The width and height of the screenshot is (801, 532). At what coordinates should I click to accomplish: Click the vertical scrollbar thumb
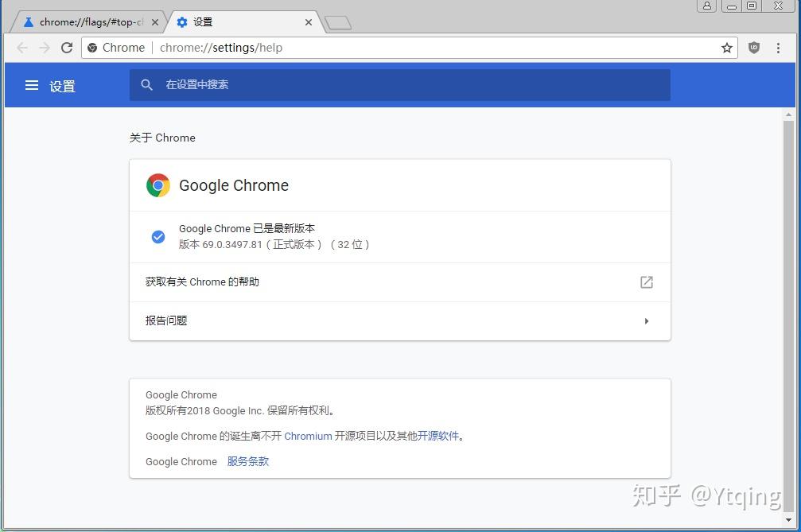(789, 315)
